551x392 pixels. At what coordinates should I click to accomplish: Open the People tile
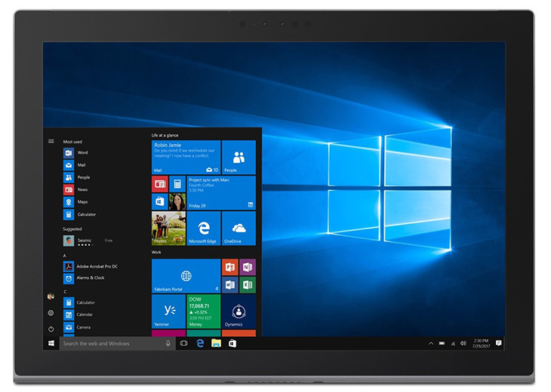[x=239, y=158]
